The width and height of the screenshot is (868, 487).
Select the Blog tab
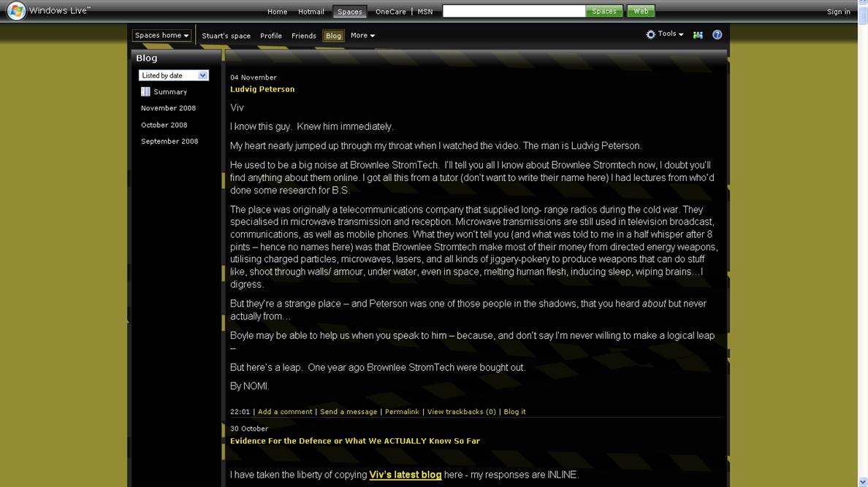(x=333, y=36)
